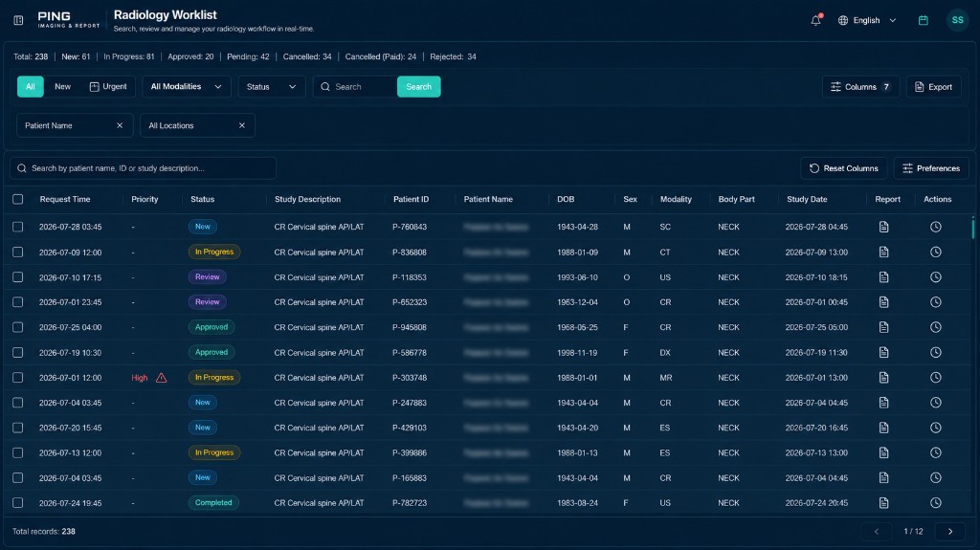The width and height of the screenshot is (980, 550).
Task: Open the calendar icon in header
Action: pos(924,20)
